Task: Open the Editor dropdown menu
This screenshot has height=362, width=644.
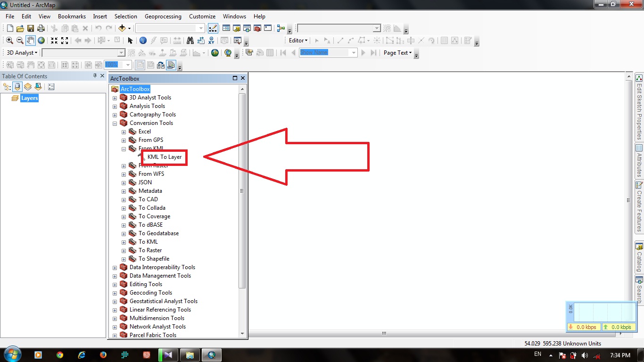Action: coord(298,41)
